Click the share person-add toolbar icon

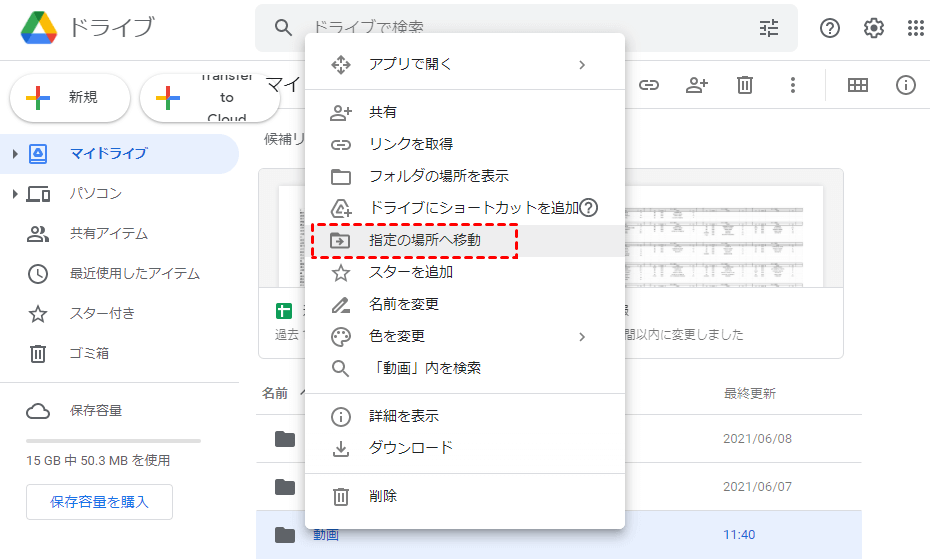click(x=696, y=85)
